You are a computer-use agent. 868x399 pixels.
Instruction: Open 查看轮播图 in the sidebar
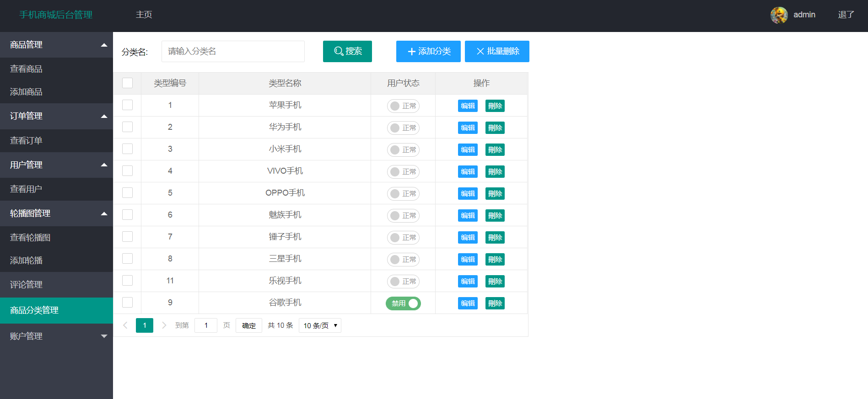56,238
